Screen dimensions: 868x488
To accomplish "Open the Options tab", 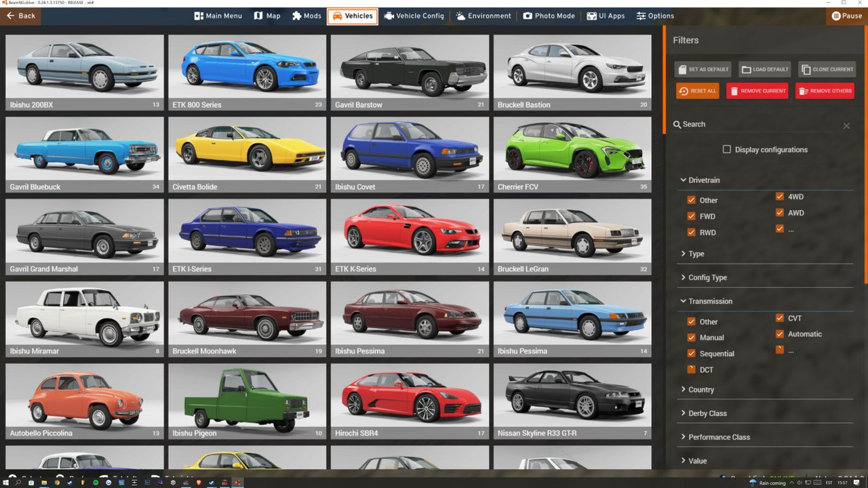I will tap(655, 16).
